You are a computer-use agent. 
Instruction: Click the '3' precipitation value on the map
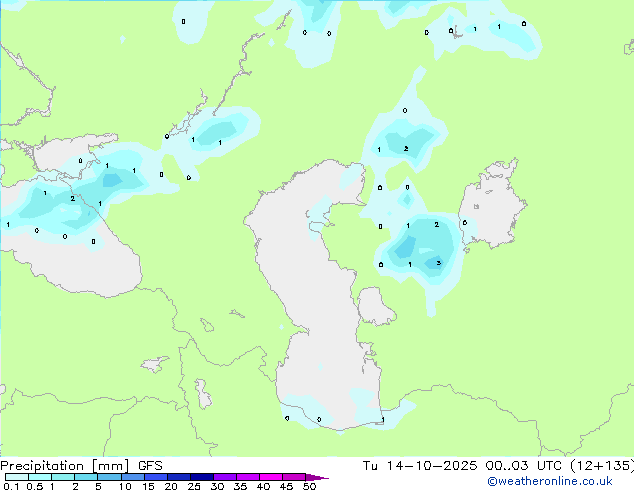click(439, 263)
